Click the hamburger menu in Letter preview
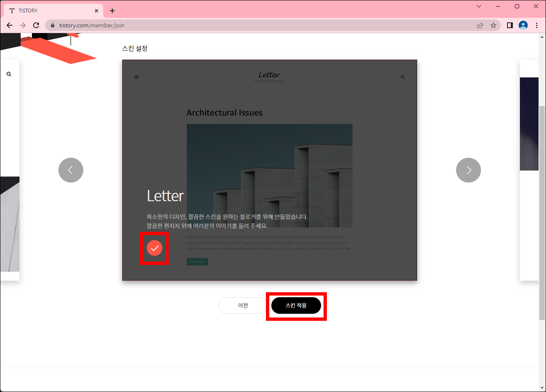 pos(137,77)
